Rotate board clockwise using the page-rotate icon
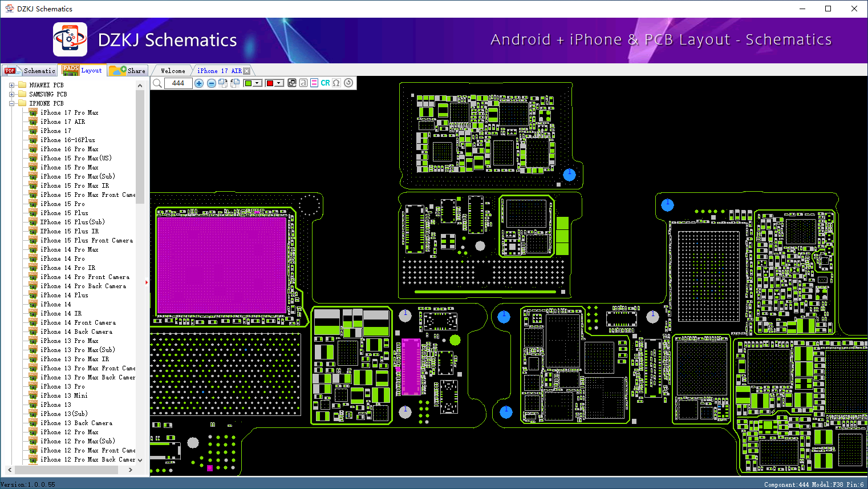Image resolution: width=868 pixels, height=489 pixels. tap(223, 83)
